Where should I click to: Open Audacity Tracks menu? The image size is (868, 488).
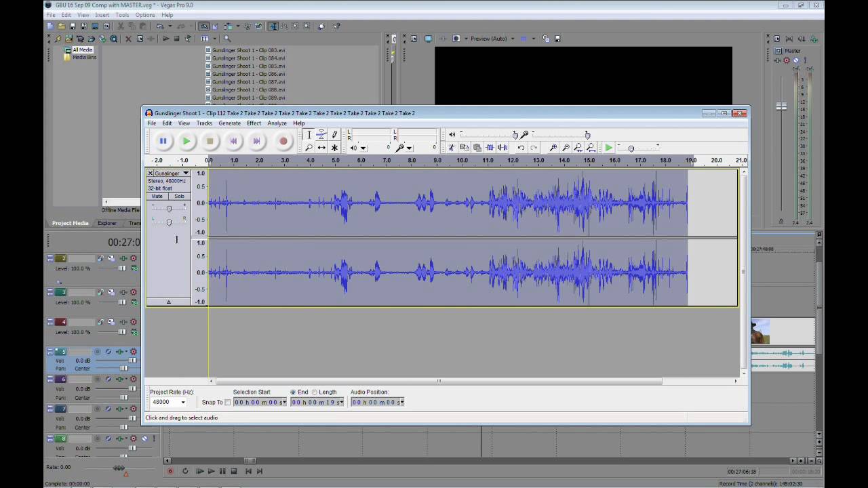(x=204, y=123)
